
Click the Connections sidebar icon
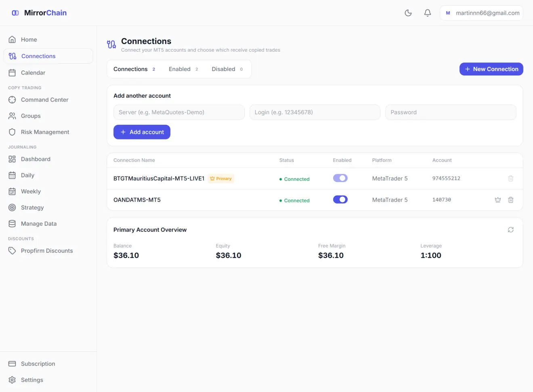13,56
